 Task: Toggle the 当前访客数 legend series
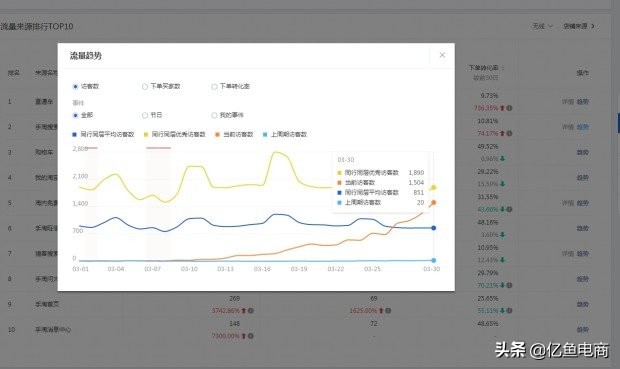pyautogui.click(x=234, y=134)
